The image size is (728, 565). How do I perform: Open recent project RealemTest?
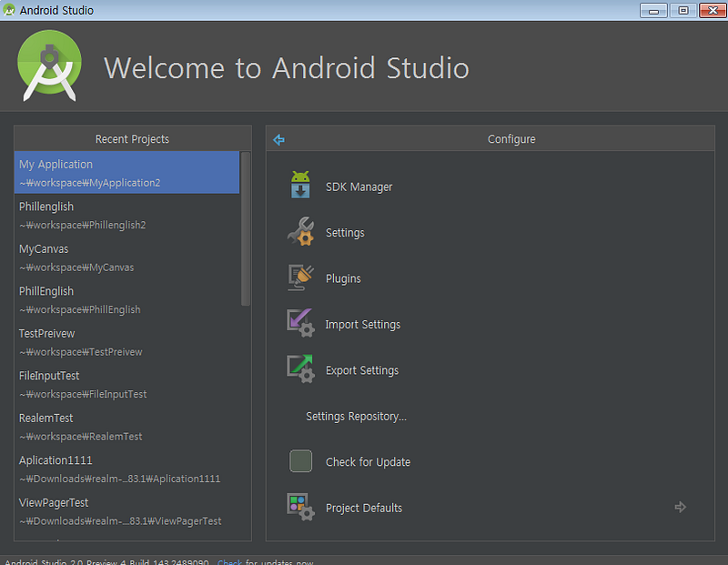pyautogui.click(x=126, y=427)
